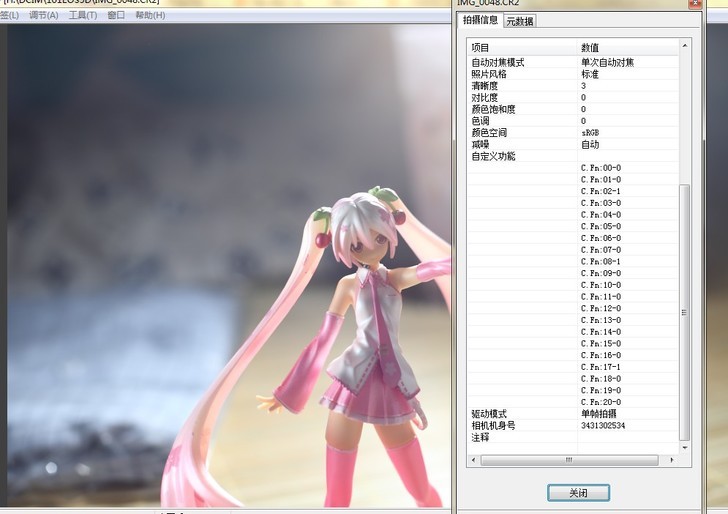
Task: Click the vertical scrollbar thumb
Action: coord(684,312)
